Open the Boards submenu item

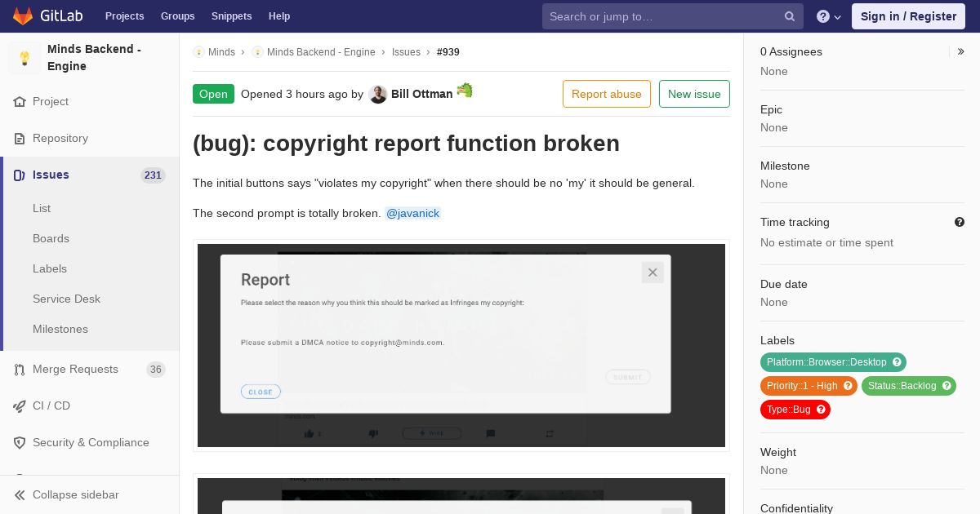point(51,239)
